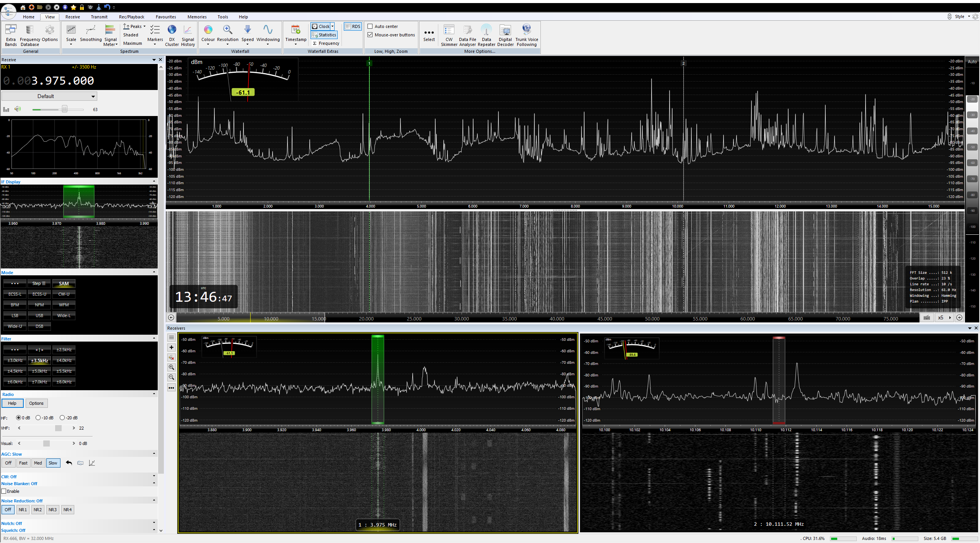Viewport: 980px width, 543px height.
Task: Click the 3.975.000 frequency display
Action: (x=62, y=81)
